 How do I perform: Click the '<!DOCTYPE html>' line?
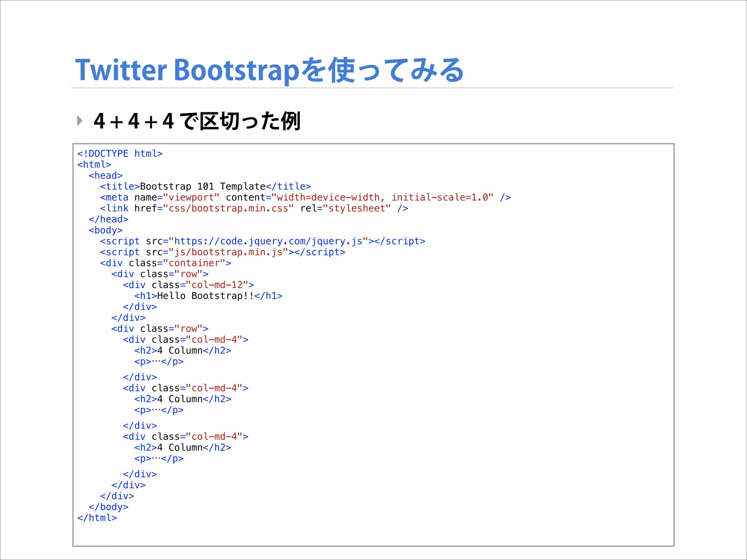(120, 154)
